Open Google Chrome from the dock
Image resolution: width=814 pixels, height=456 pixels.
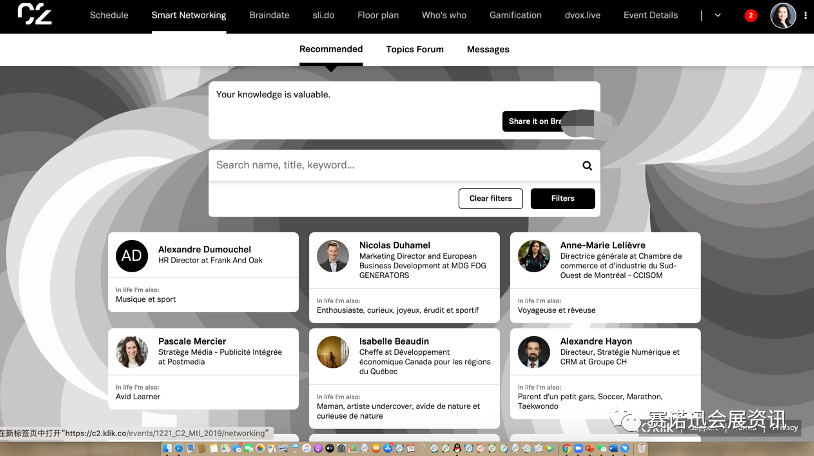click(x=566, y=448)
